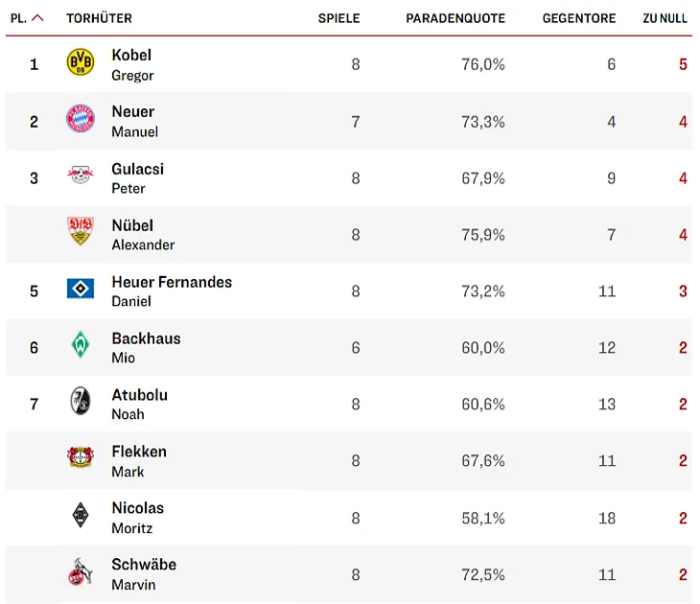Toggle sort arrow next to PL.
This screenshot has width=700, height=604.
click(37, 18)
